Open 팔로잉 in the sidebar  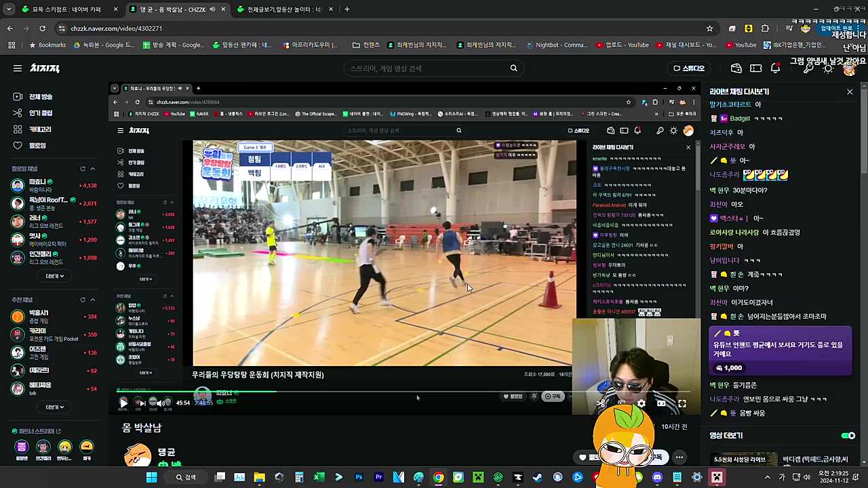29,146
